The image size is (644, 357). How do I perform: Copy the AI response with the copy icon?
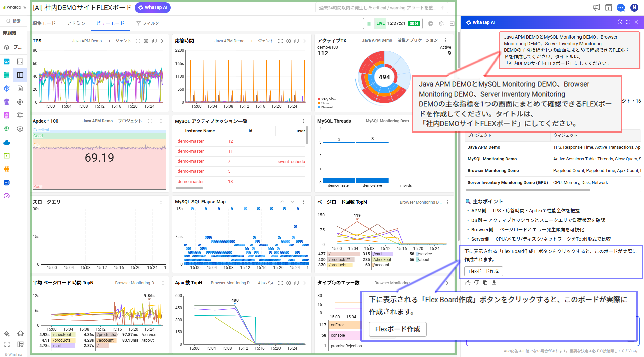(x=485, y=283)
